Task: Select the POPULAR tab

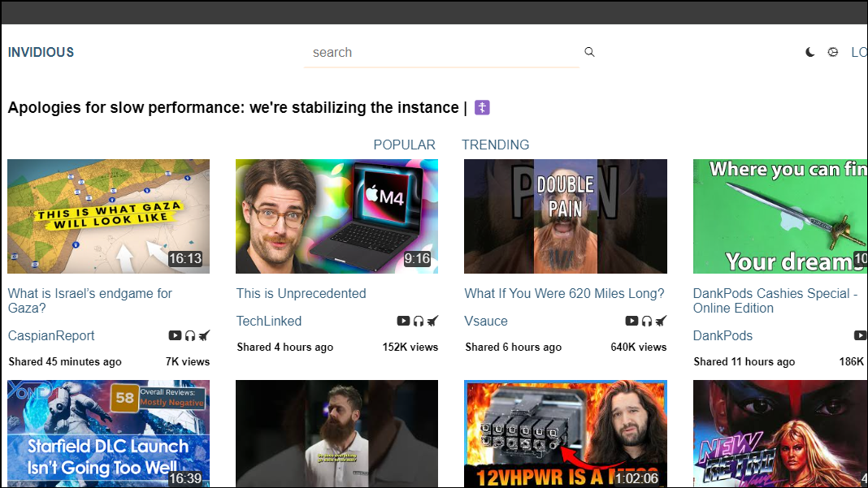Action: pos(404,145)
